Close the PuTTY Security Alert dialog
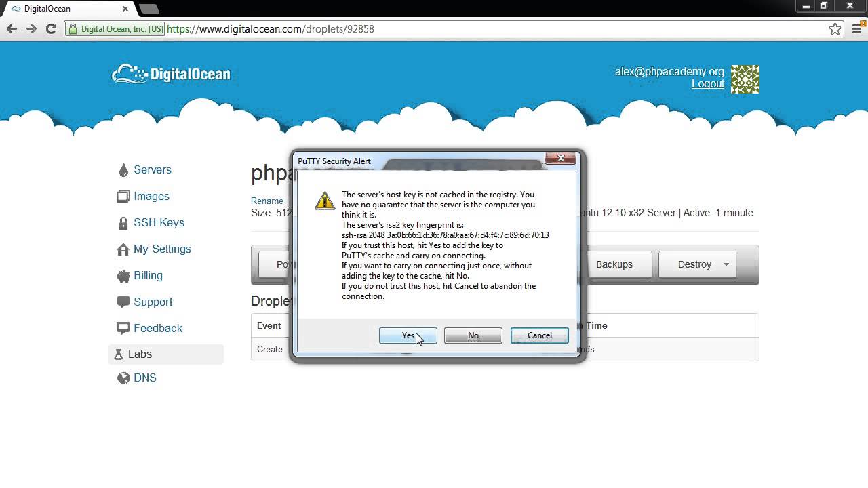 point(561,159)
